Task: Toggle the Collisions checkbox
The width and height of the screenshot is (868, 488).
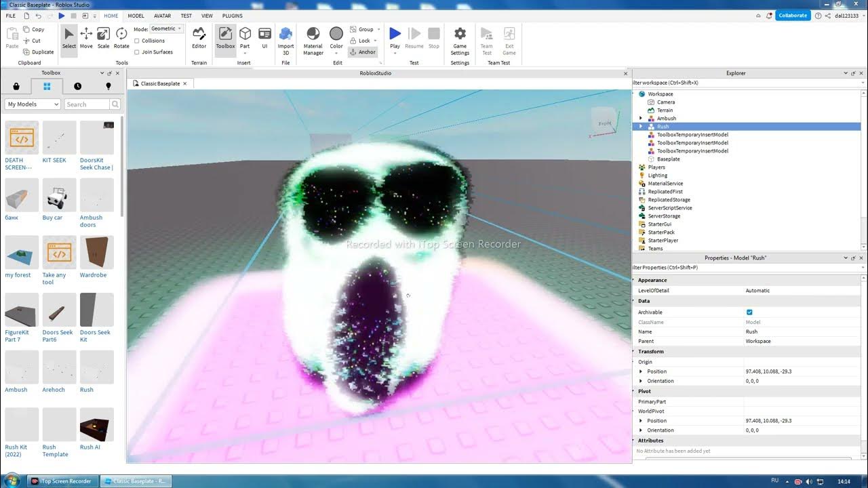Action: tap(137, 41)
